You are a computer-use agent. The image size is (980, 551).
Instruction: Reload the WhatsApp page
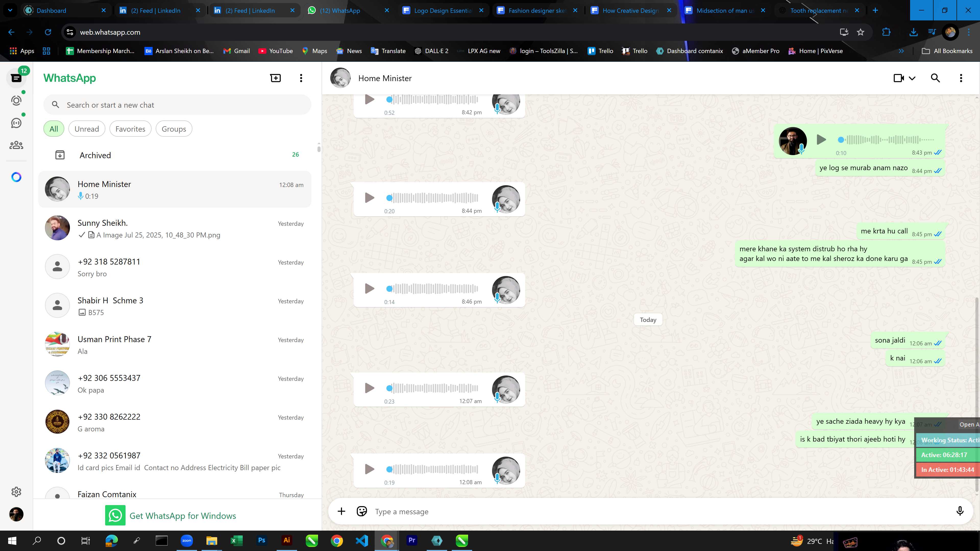tap(48, 32)
